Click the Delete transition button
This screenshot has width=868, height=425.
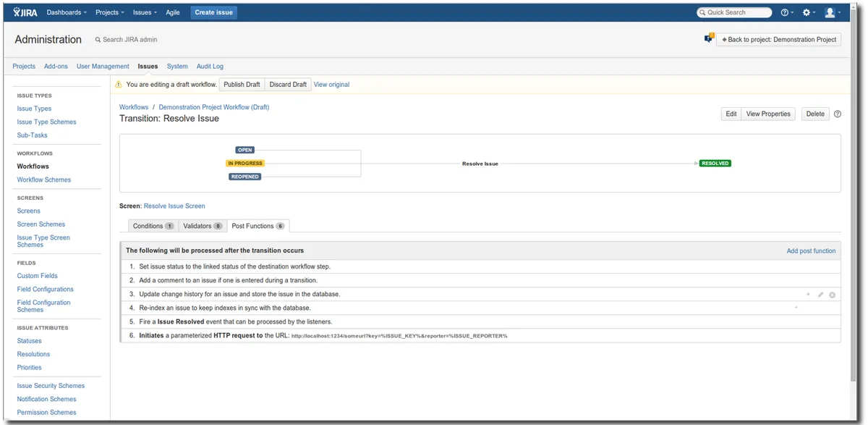[815, 114]
